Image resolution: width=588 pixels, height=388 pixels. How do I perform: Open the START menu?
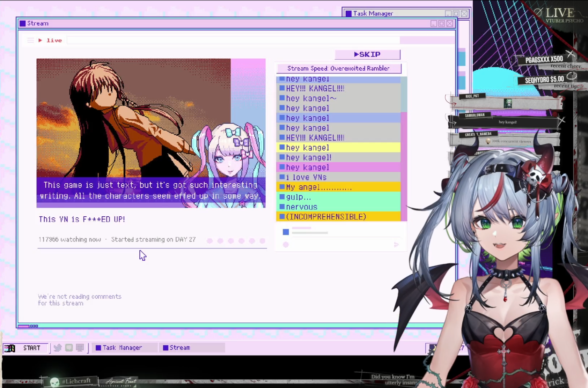[x=25, y=348]
